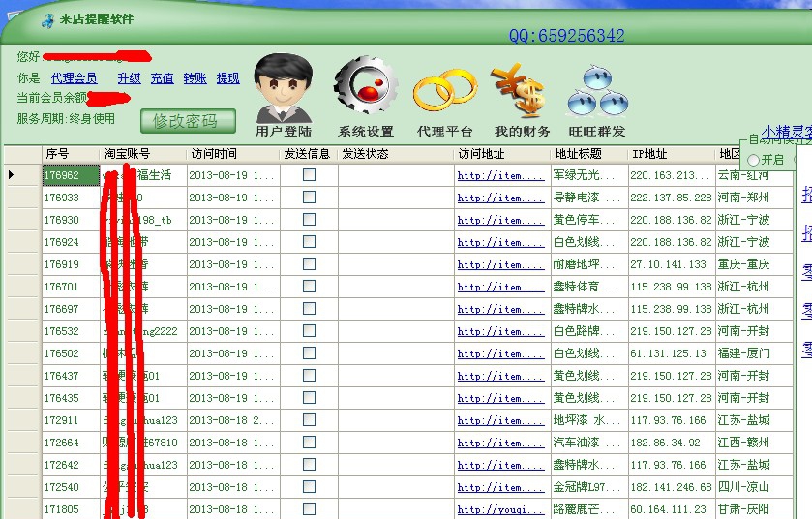This screenshot has height=519, width=812.
Task: Click region cell 四川-凉山
Action: click(754, 487)
